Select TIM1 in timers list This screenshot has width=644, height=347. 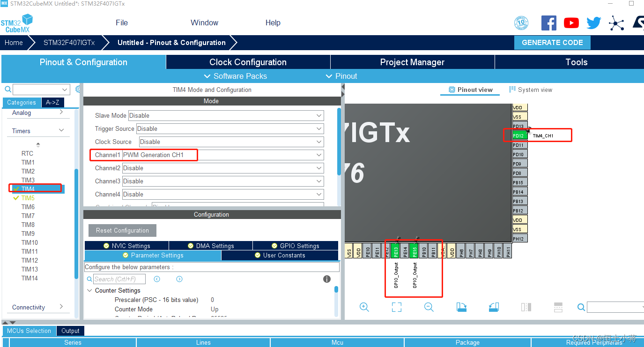(x=28, y=162)
